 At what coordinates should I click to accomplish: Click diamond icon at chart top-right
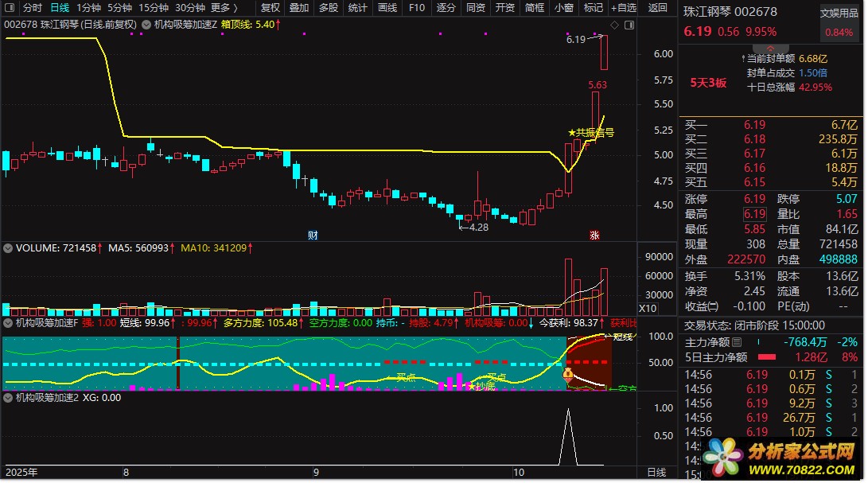tap(614, 25)
